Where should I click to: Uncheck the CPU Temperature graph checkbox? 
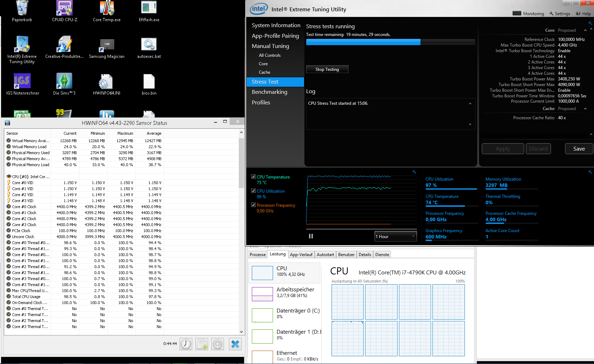click(x=253, y=177)
